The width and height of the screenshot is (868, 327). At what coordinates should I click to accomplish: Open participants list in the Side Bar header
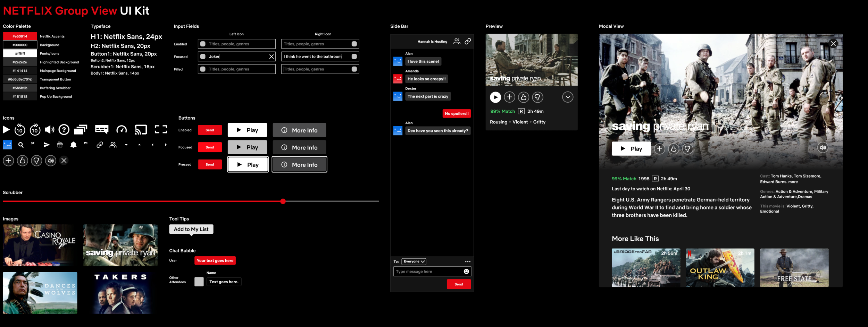click(457, 41)
